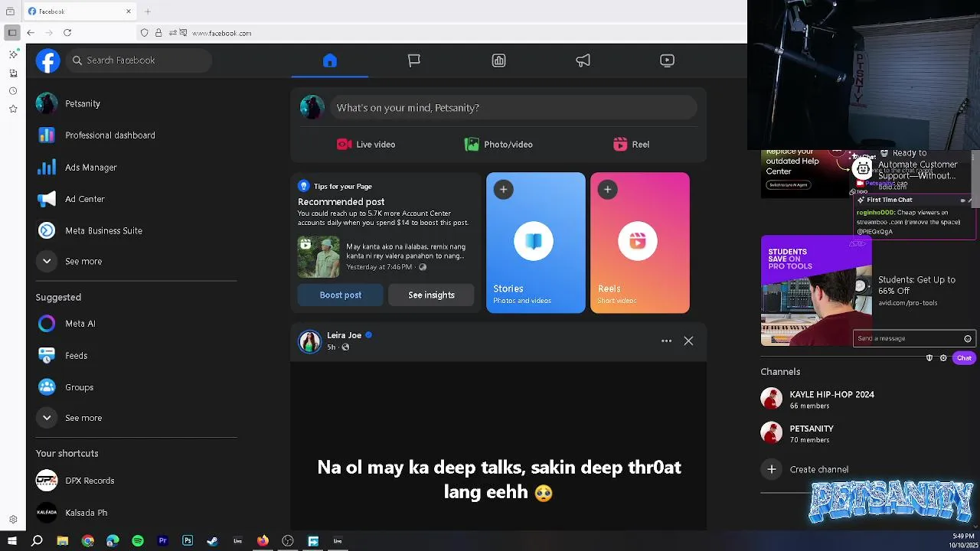
Task: Click the browser Back arrow
Action: [31, 33]
